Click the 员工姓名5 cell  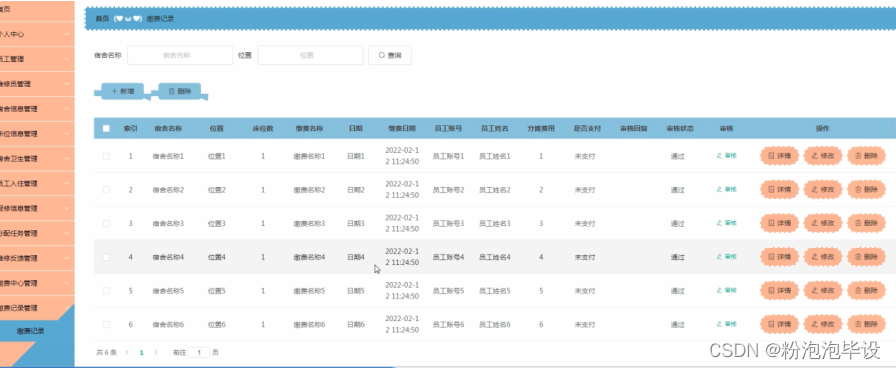coord(494,291)
